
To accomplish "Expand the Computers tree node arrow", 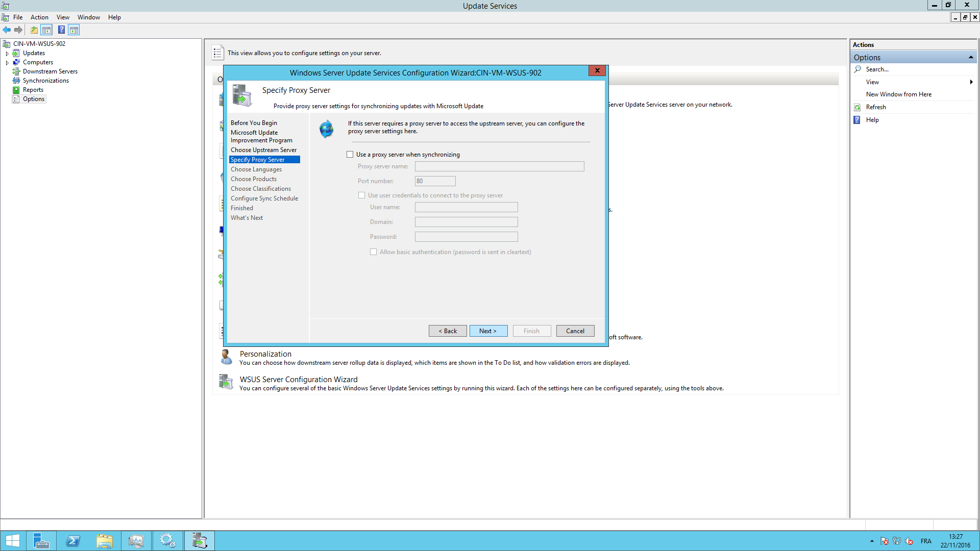I will tap(7, 62).
